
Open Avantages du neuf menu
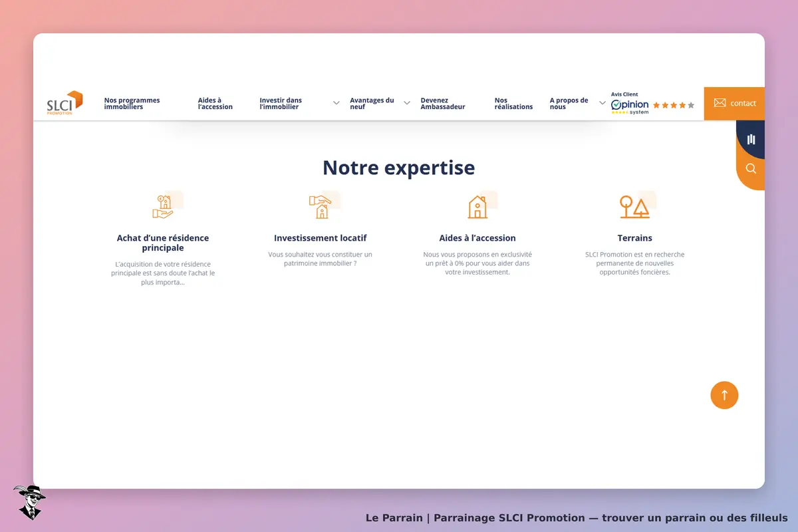pyautogui.click(x=372, y=103)
